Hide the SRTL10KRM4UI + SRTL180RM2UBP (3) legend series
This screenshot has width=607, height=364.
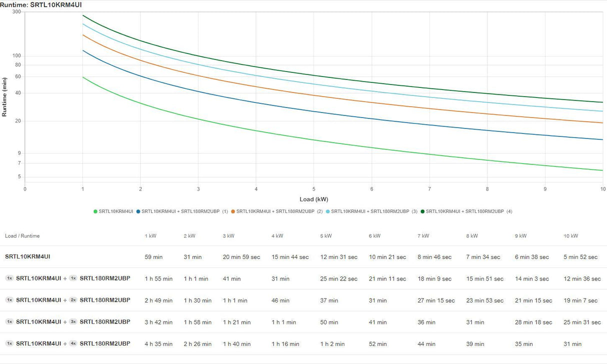[x=374, y=211]
